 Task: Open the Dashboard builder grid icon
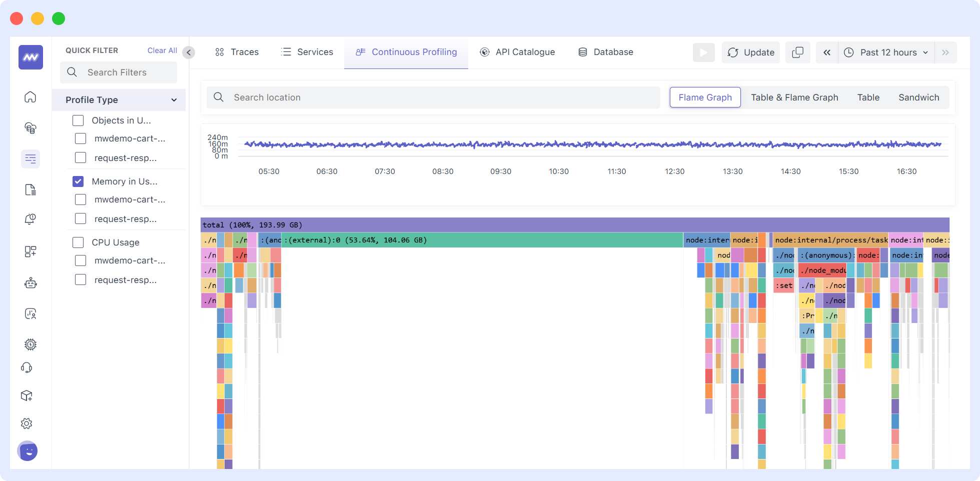click(30, 251)
